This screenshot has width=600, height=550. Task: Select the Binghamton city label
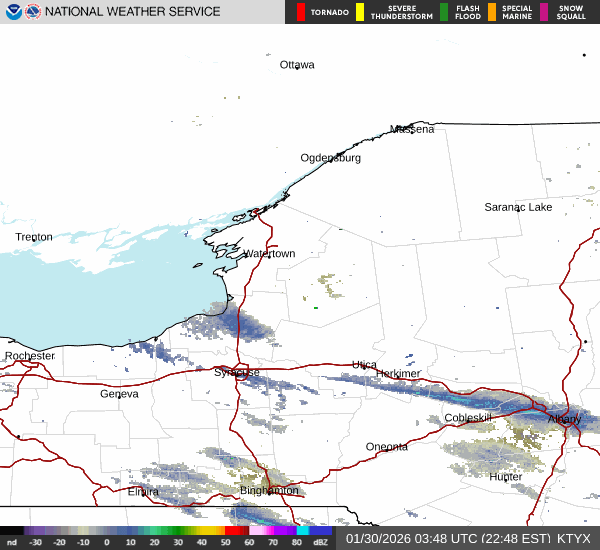269,491
